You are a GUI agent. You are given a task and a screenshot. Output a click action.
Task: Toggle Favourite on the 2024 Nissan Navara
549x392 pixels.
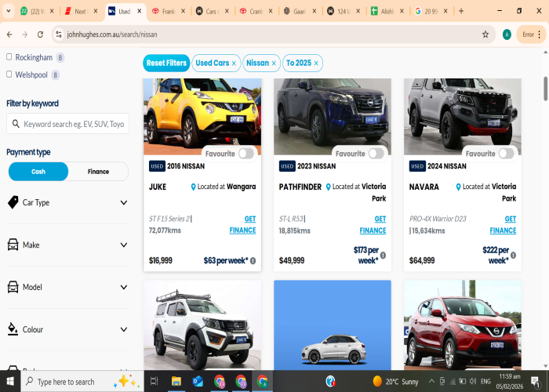pos(507,154)
